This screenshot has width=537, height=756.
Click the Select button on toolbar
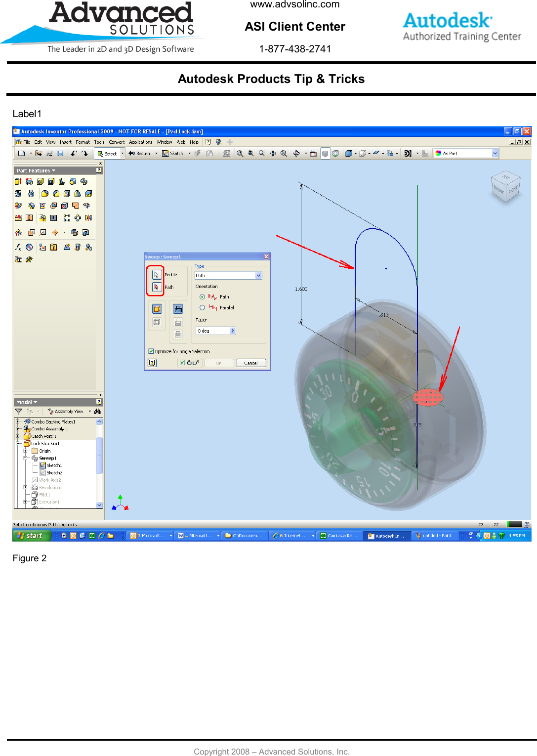click(x=108, y=153)
